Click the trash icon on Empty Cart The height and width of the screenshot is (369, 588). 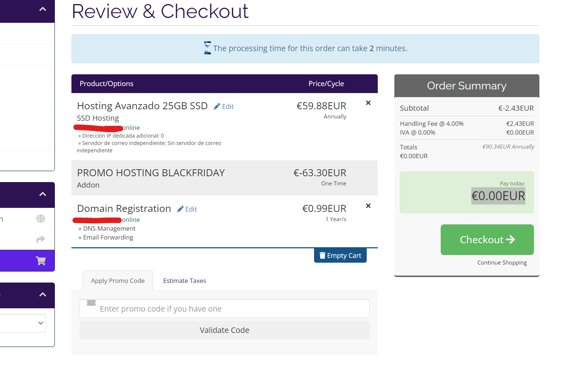coord(322,256)
